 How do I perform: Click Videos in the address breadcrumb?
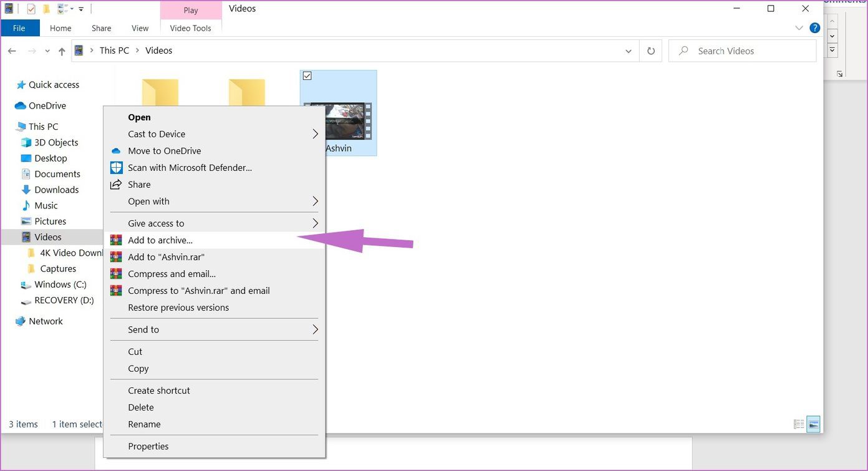(159, 51)
